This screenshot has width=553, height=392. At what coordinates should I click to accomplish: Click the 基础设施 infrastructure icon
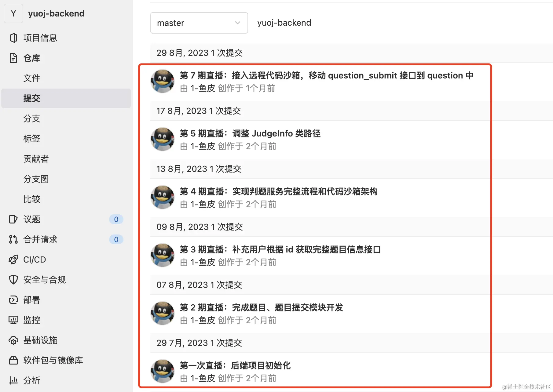[x=13, y=340]
